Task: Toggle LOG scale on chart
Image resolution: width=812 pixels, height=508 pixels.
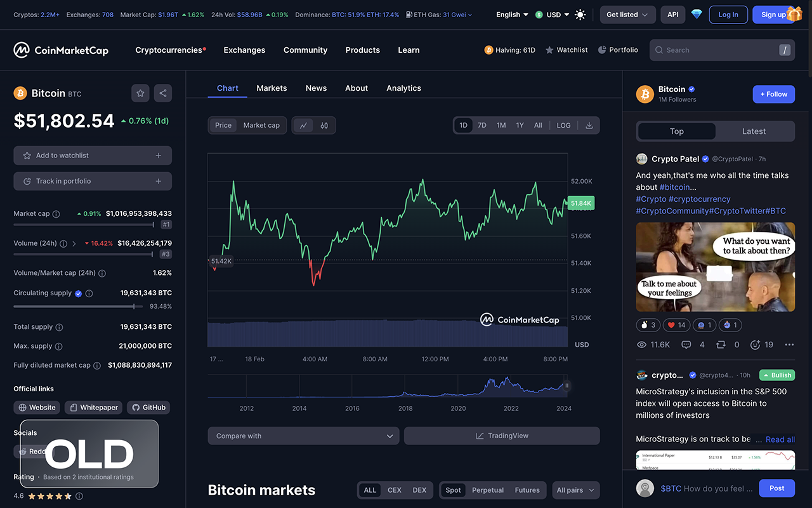Action: click(563, 125)
